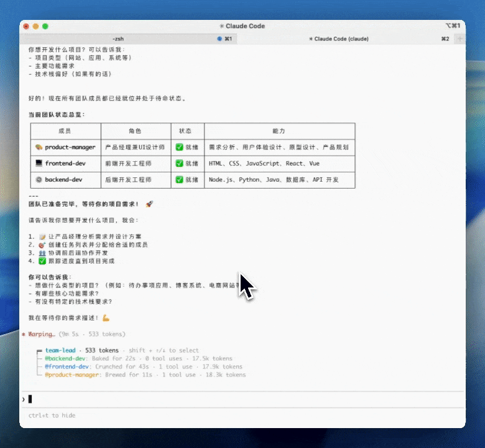
Task: Click the 'frontend-dev' table cell
Action: (x=65, y=164)
